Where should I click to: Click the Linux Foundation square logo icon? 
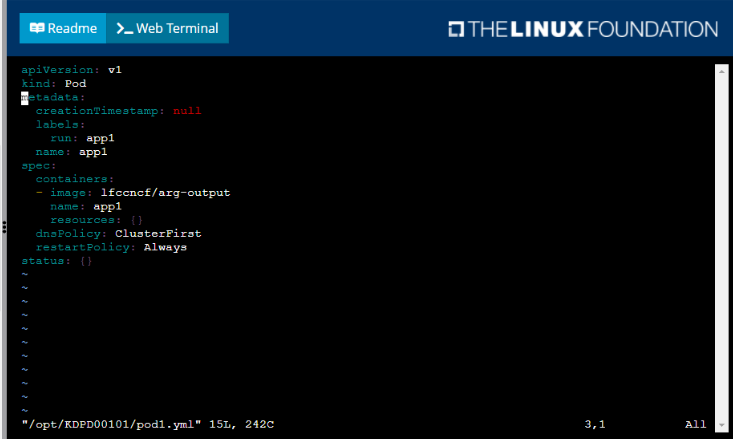(x=455, y=29)
